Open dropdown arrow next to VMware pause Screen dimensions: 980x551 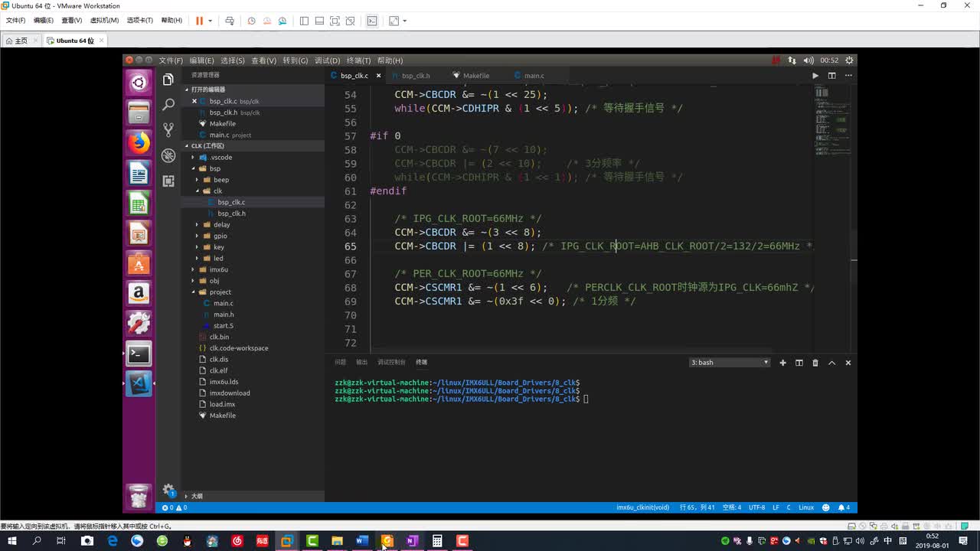(210, 21)
